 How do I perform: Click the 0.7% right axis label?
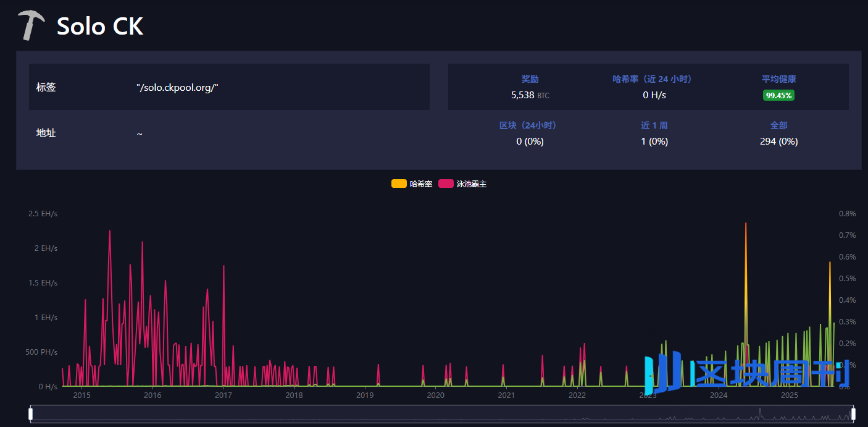coord(848,235)
